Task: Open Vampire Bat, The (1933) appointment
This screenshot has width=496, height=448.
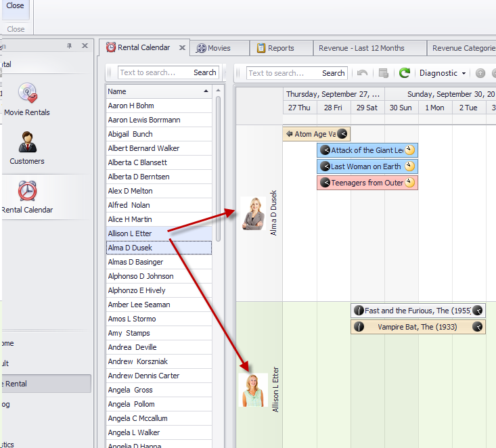Action: (418, 327)
